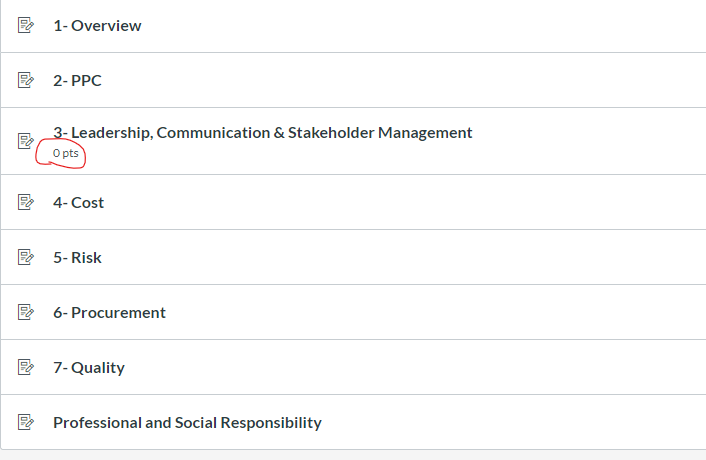The height and width of the screenshot is (460, 706).
Task: Click the quiz icon beside 6- Procurement
Action: [26, 313]
